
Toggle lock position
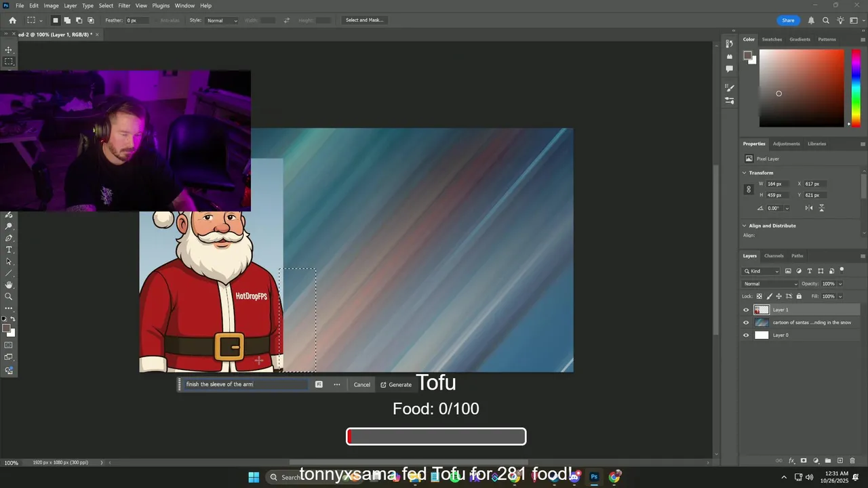(x=778, y=296)
